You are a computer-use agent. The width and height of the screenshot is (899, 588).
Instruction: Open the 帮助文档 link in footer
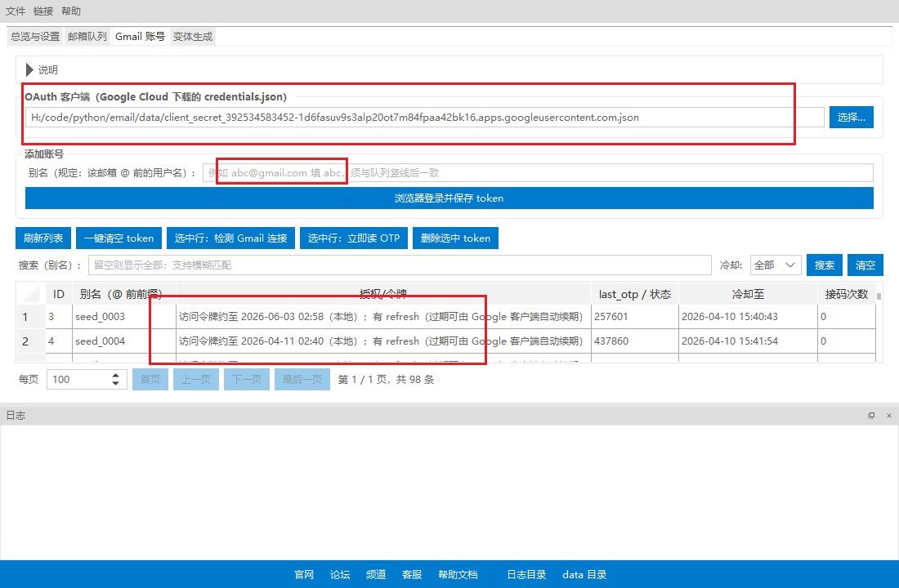458,575
